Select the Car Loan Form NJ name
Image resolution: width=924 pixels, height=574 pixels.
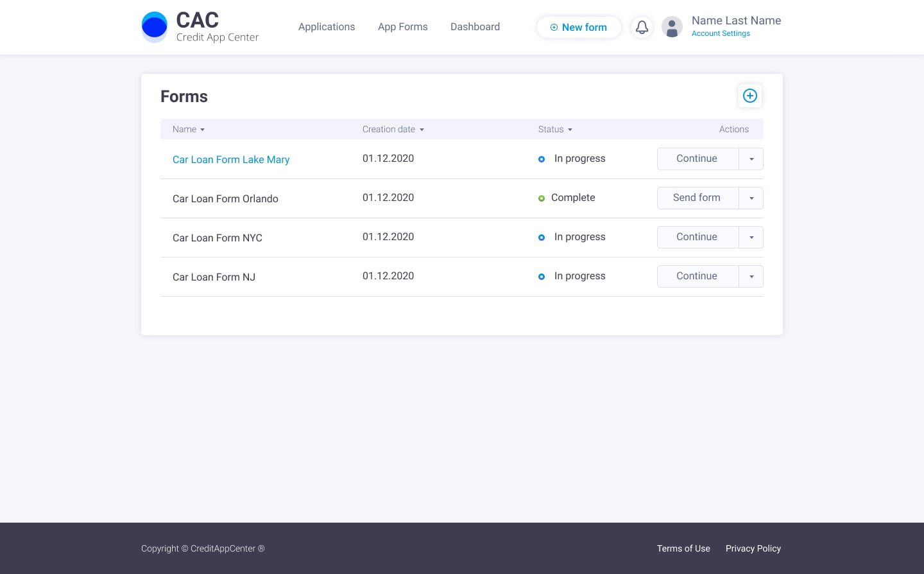coord(214,277)
